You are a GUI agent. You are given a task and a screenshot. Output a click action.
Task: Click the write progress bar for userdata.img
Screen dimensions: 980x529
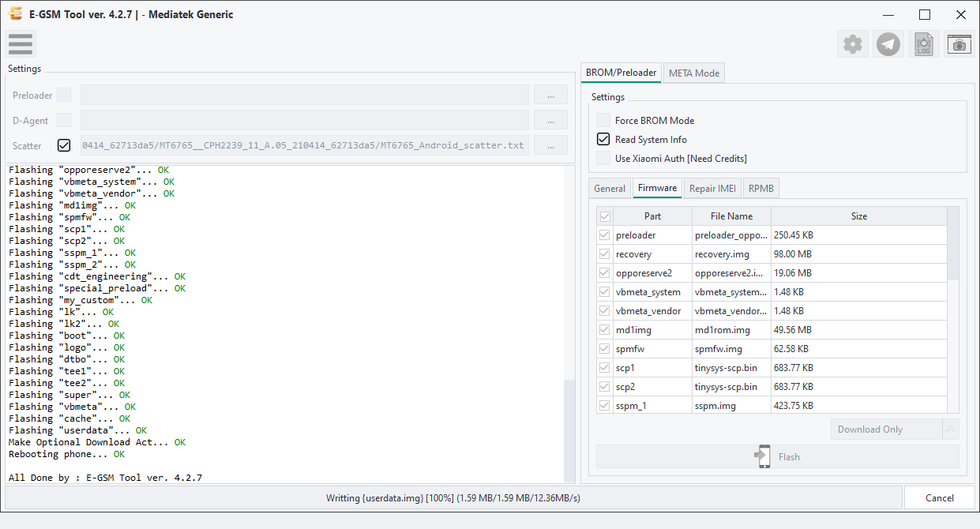453,498
